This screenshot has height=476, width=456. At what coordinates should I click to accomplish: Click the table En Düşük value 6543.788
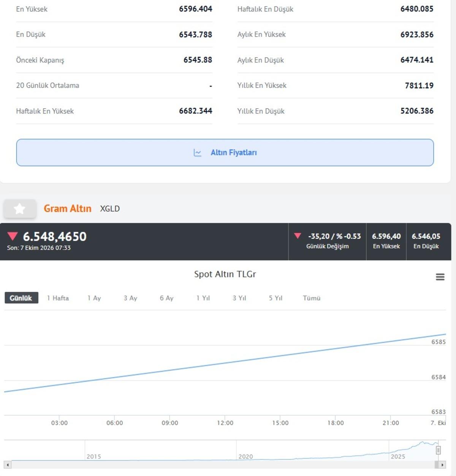196,34
